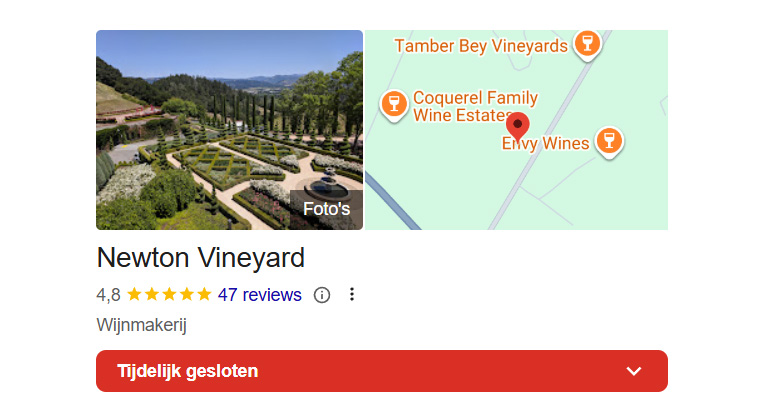The width and height of the screenshot is (770, 420).
Task: Click the 4,8 rating number
Action: coord(108,295)
